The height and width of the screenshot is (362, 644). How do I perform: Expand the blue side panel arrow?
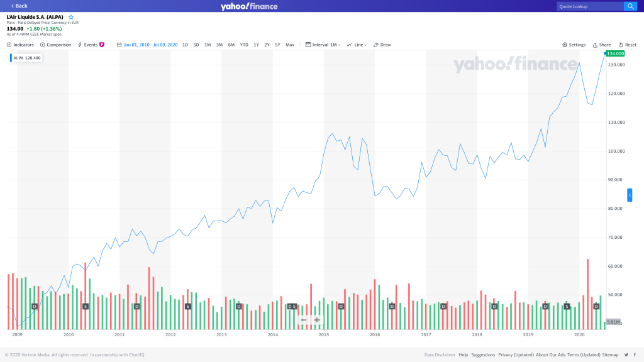pyautogui.click(x=630, y=195)
